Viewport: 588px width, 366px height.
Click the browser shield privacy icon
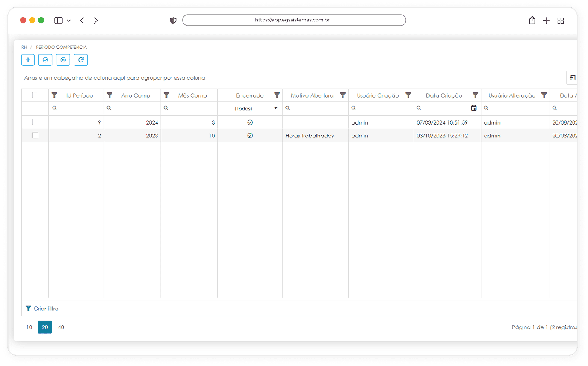(173, 21)
